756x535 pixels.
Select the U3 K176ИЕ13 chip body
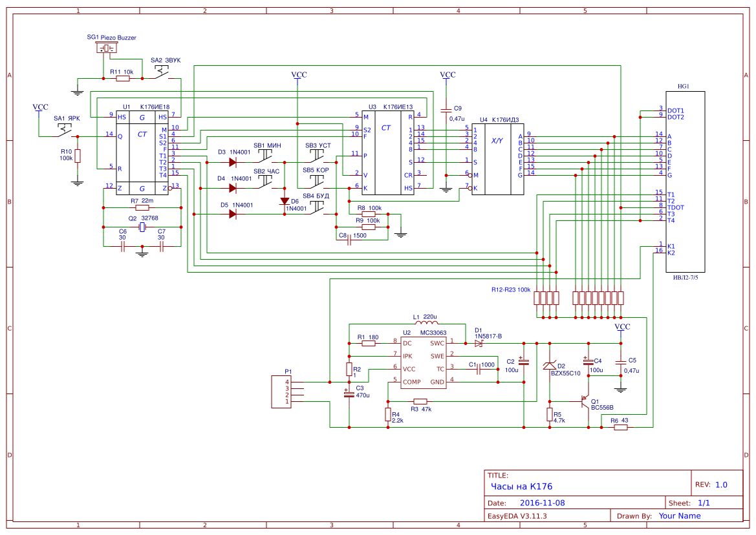click(388, 152)
